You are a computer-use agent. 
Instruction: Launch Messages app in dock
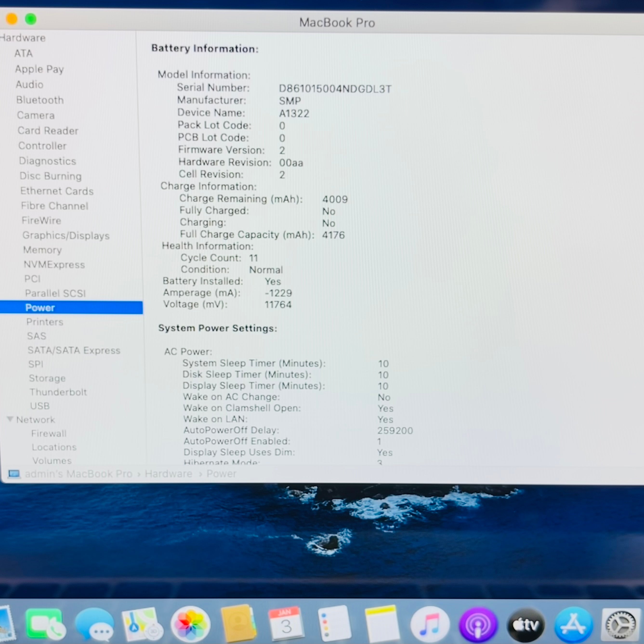point(95,624)
